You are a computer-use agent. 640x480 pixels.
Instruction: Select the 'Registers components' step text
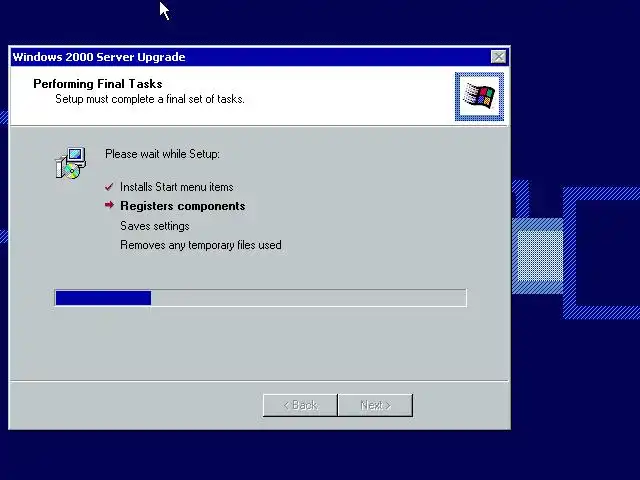(182, 206)
